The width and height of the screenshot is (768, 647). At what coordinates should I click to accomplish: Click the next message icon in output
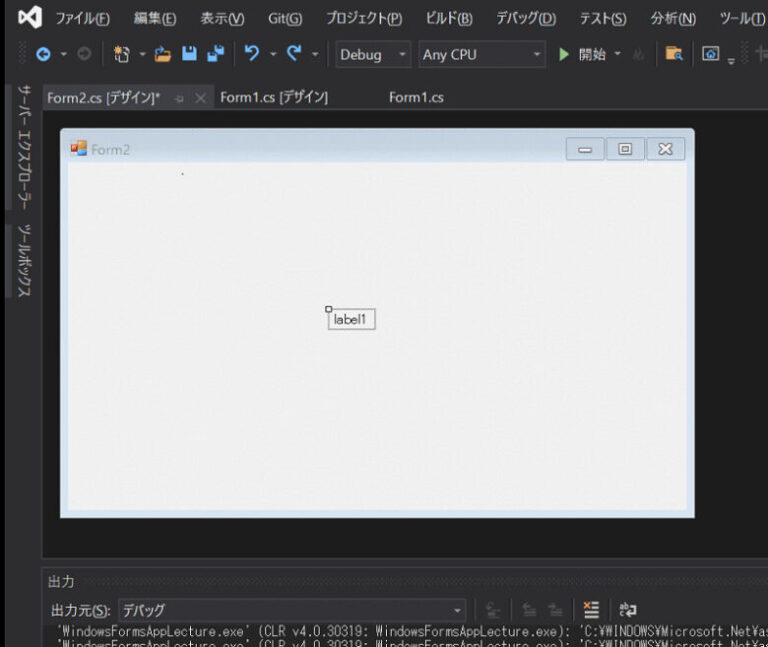(555, 610)
